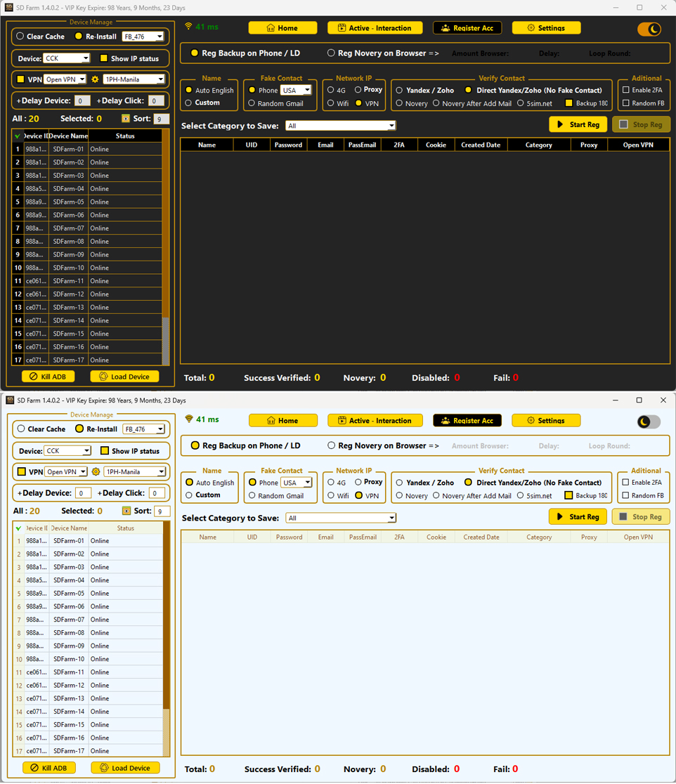Open the Select Category dropdown in dark window
The width and height of the screenshot is (676, 784).
tap(341, 126)
